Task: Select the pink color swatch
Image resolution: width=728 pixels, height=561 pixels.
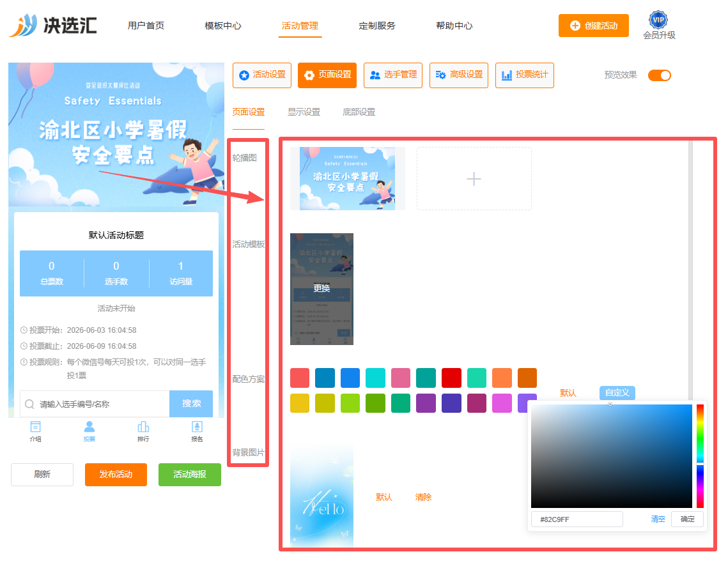Action: point(401,378)
